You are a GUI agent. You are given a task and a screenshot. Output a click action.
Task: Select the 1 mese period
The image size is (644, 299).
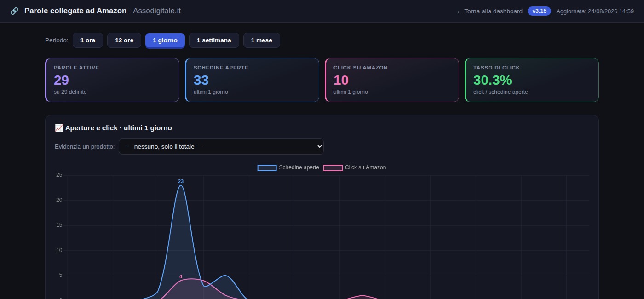tap(262, 40)
